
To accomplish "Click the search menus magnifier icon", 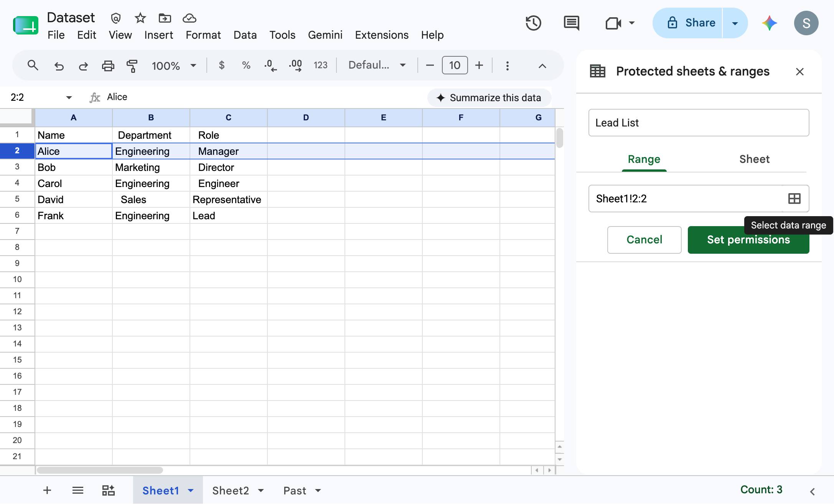I will point(33,66).
